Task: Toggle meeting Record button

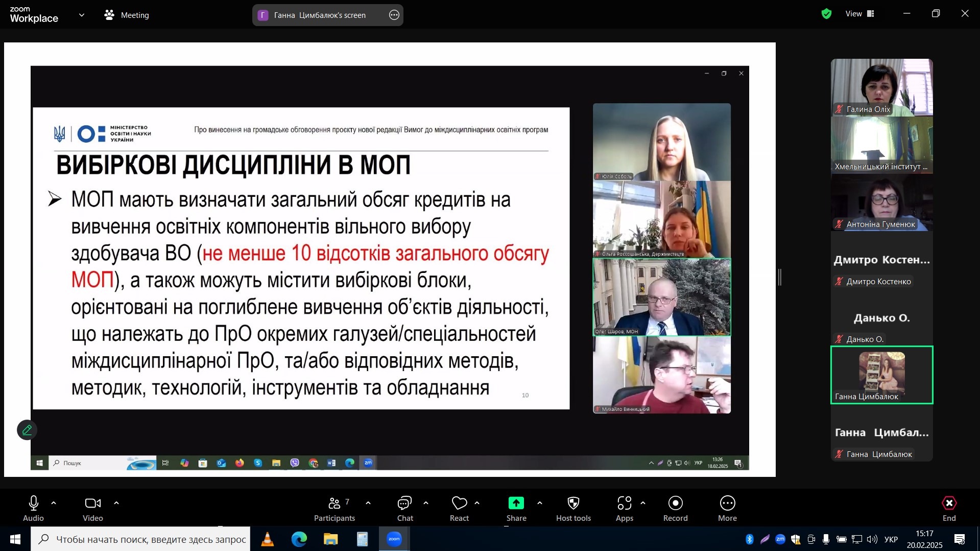Action: (675, 504)
